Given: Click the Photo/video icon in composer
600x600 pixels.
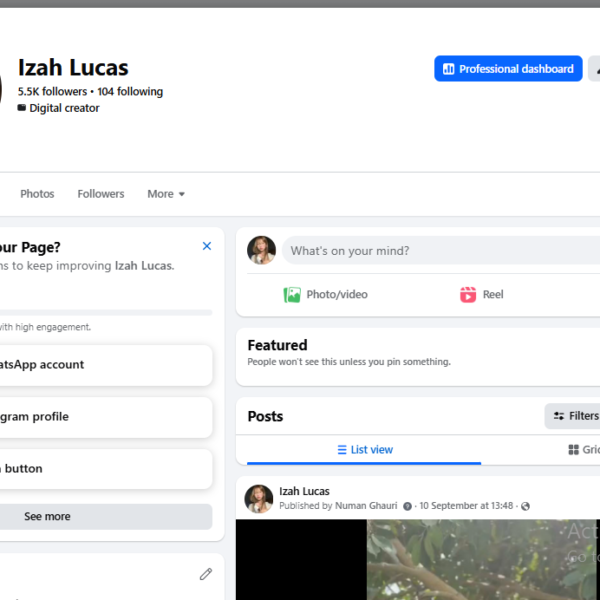Looking at the screenshot, I should coord(292,295).
